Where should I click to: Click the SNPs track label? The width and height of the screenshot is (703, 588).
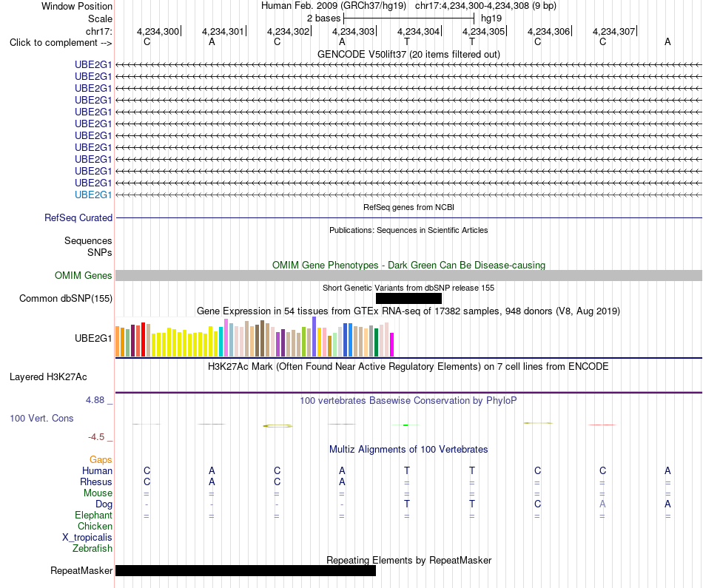(x=100, y=252)
